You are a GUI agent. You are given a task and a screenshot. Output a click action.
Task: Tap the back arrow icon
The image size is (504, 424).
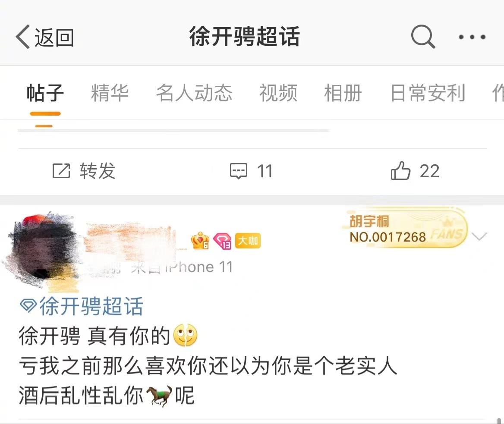pos(22,37)
